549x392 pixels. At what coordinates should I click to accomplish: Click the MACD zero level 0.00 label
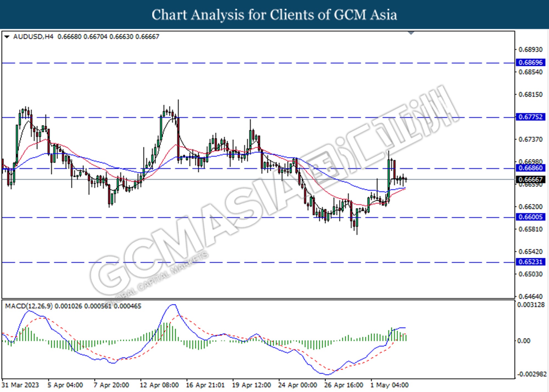523,341
